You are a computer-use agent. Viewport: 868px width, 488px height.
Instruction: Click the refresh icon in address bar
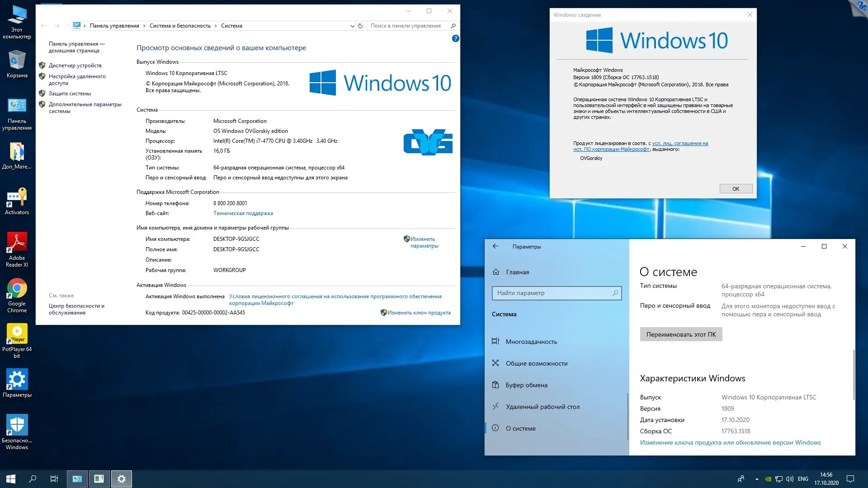(360, 26)
